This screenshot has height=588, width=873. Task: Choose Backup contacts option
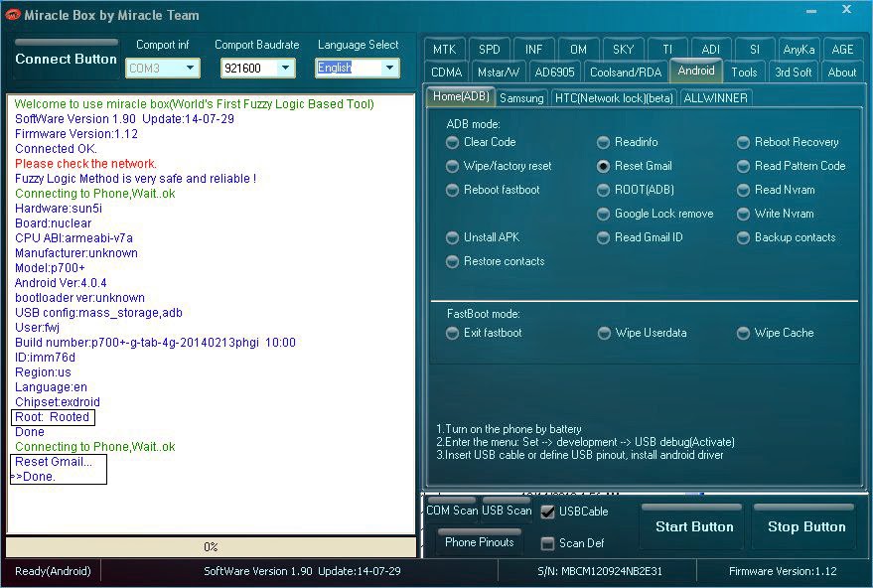743,237
